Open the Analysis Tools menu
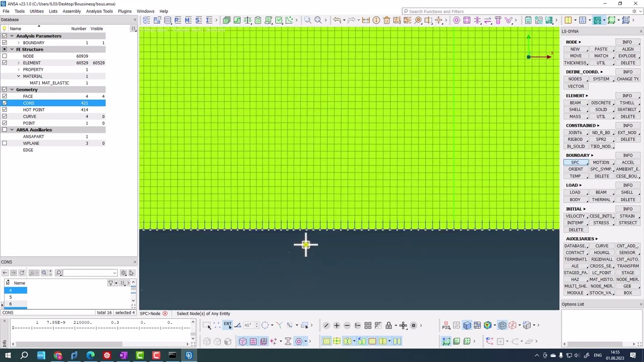Viewport: 644px width, 362px height. pos(99,11)
